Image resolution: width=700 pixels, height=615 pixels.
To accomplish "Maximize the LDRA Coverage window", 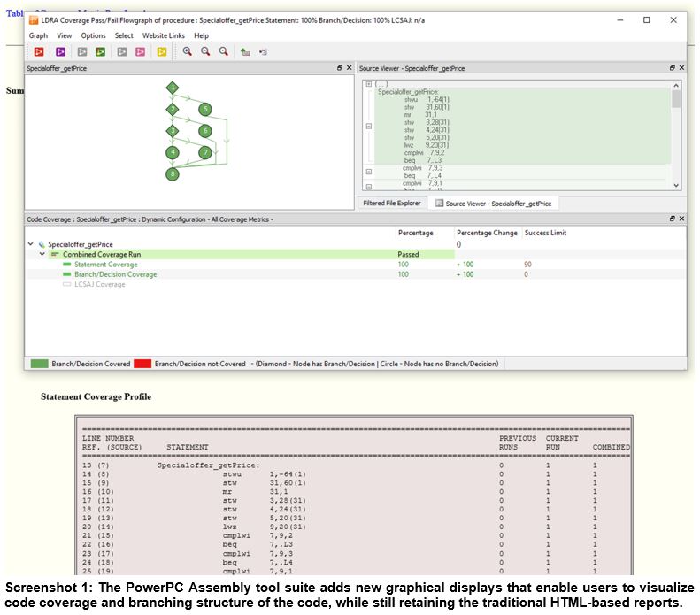I will pos(646,20).
